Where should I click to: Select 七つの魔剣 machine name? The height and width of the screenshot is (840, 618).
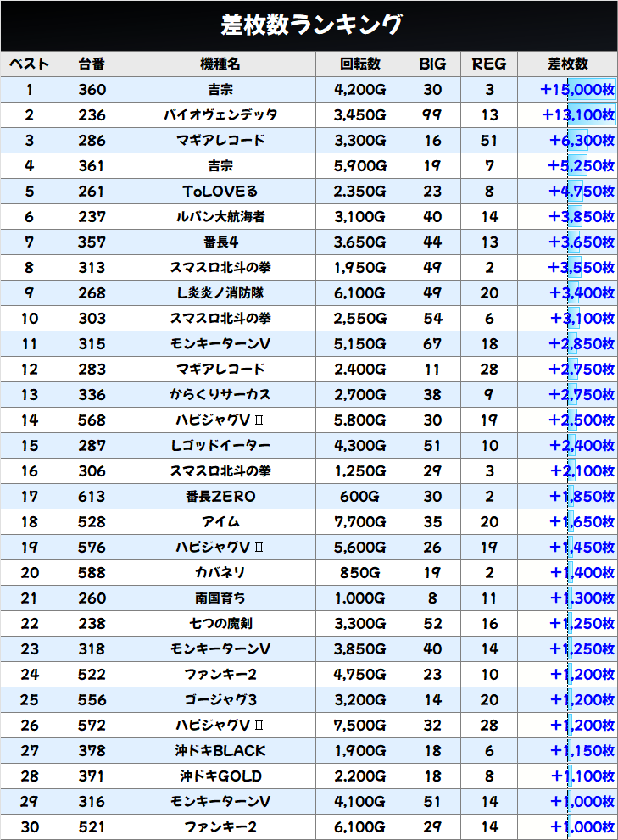click(x=220, y=624)
